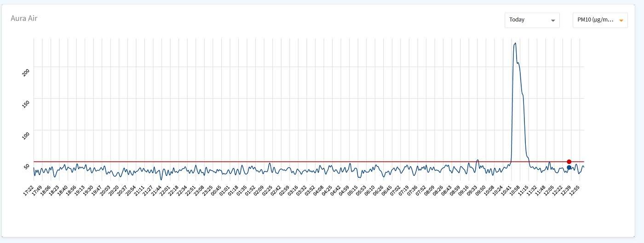Open the PM10 metric selector dropdown
Screen dimensions: 644x243
coord(600,20)
